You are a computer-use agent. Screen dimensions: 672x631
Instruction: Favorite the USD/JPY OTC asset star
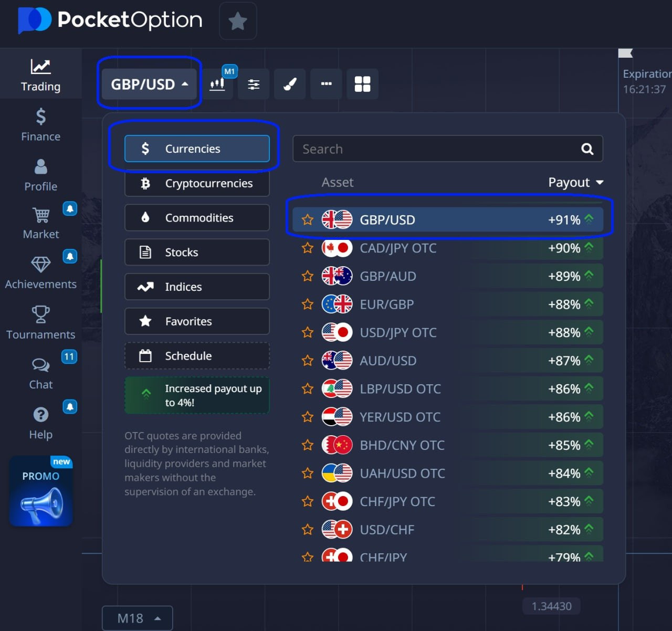coord(308,332)
